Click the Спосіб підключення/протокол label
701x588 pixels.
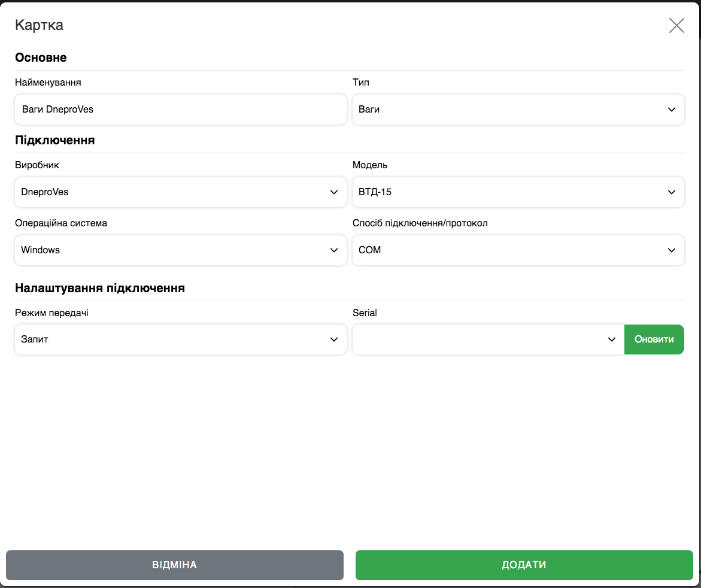point(420,223)
